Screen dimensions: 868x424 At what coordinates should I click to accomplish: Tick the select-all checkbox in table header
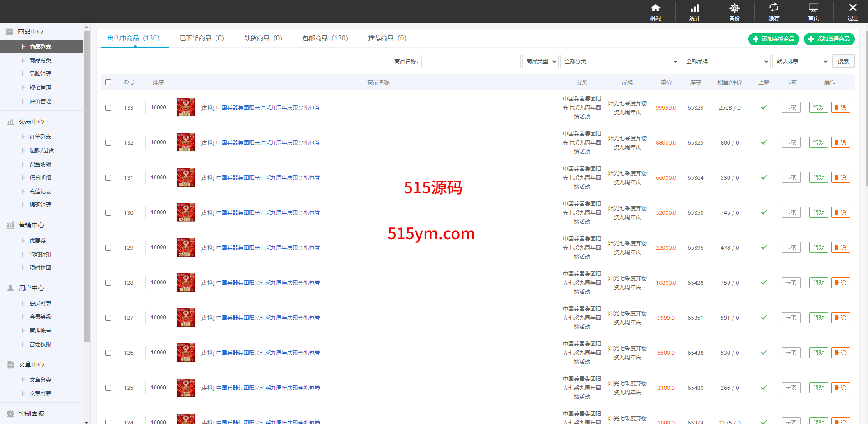(x=108, y=82)
